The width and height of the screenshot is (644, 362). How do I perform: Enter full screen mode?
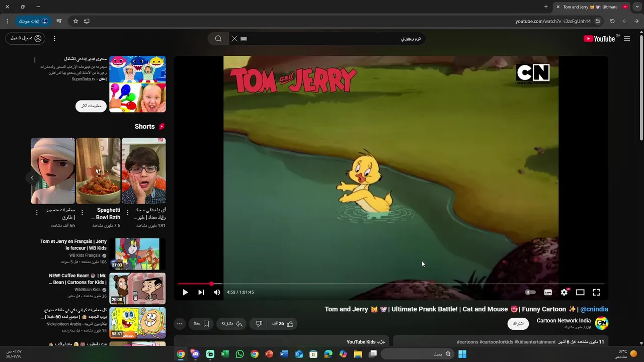596,292
